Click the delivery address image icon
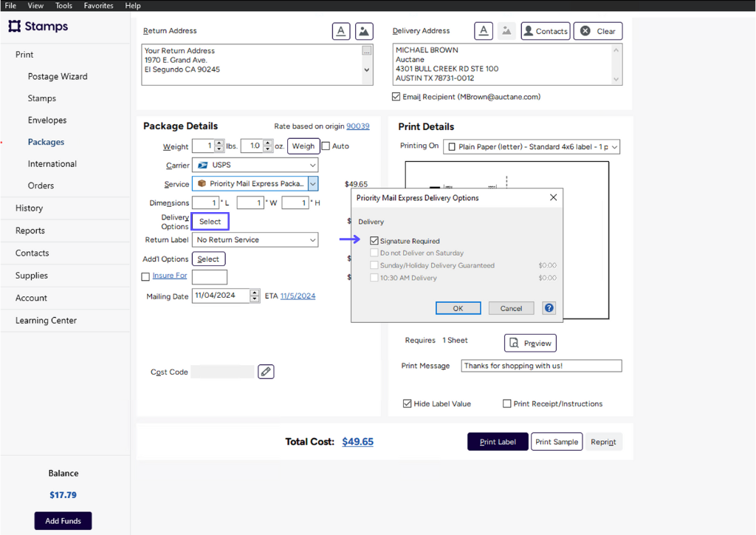The width and height of the screenshot is (756, 535). coord(506,31)
